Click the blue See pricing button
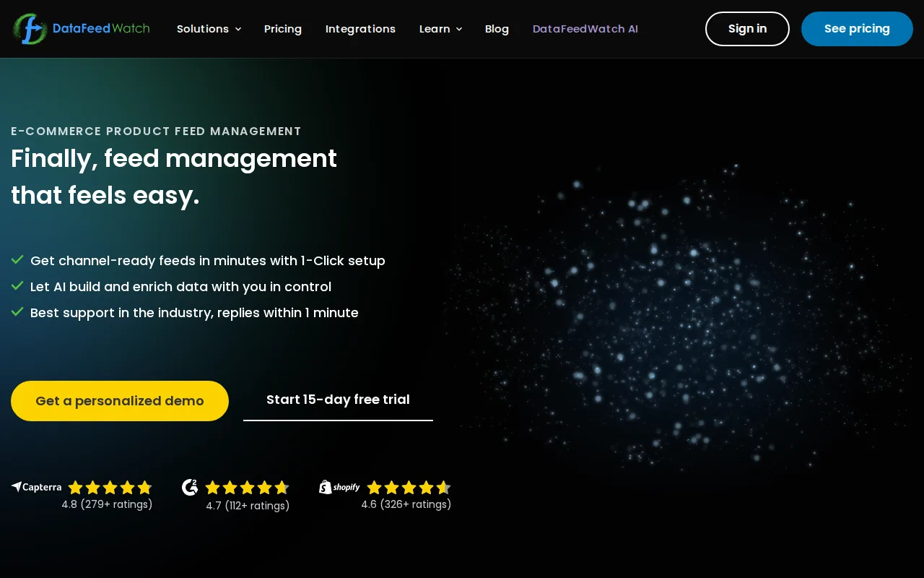 pyautogui.click(x=857, y=29)
